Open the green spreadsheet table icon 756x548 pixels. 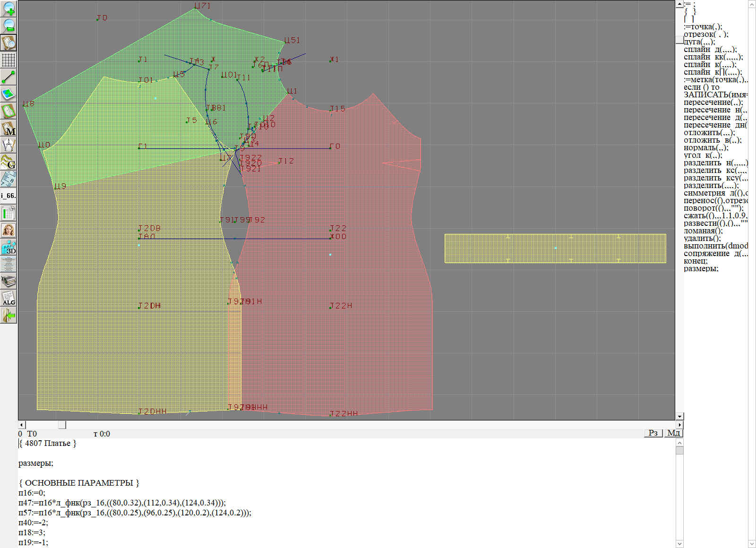9,214
